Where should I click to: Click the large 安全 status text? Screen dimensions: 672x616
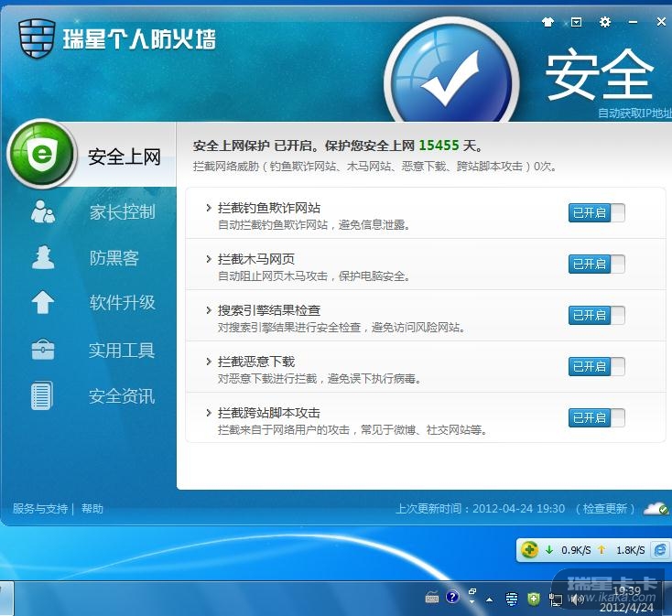599,74
